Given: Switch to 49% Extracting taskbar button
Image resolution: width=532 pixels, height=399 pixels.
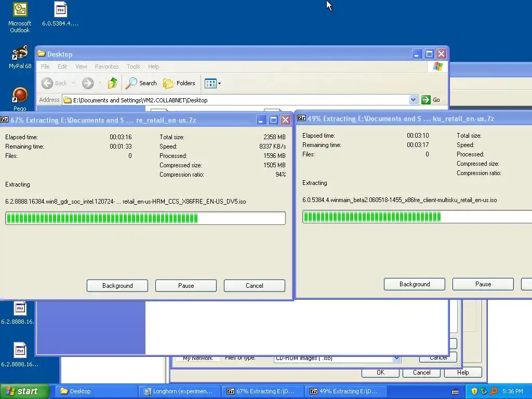Looking at the screenshot, I should pyautogui.click(x=345, y=391).
